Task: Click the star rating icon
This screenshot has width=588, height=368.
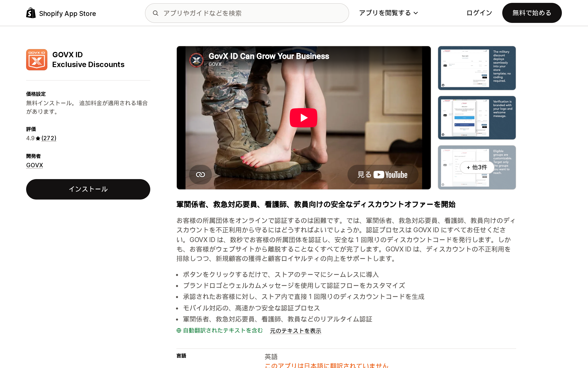Action: click(38, 138)
